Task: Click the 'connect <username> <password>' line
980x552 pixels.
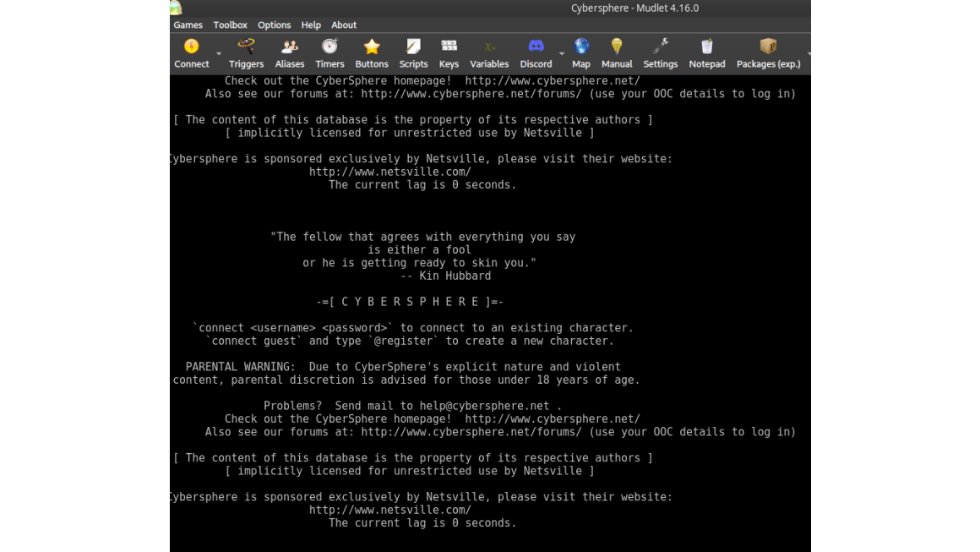Action: coord(413,328)
